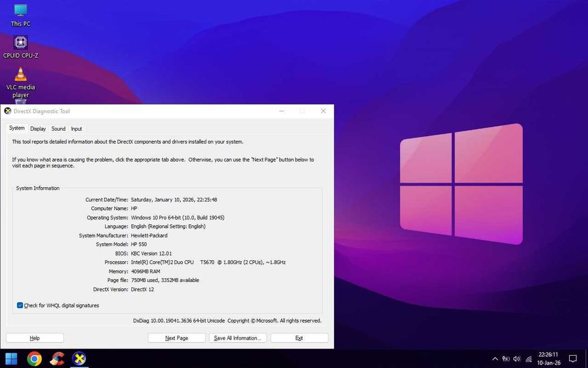Open CCleaner from the taskbar
This screenshot has height=368, width=588.
(x=57, y=359)
